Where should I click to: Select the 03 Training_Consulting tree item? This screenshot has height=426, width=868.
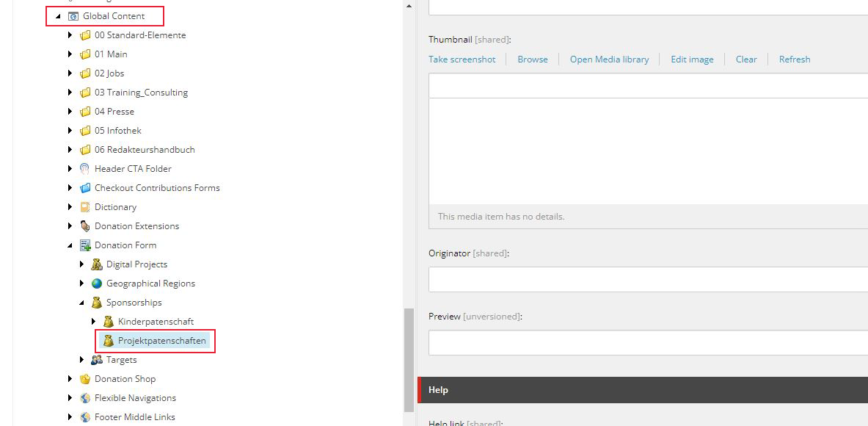coord(141,93)
